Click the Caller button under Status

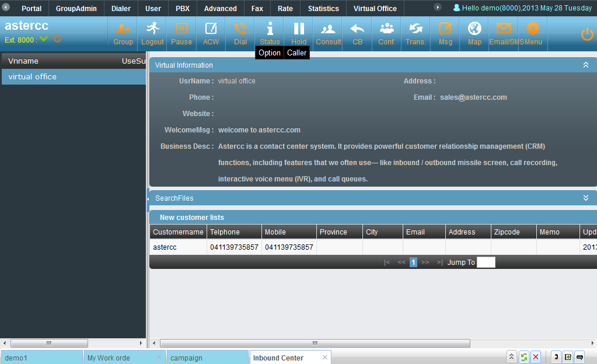296,53
